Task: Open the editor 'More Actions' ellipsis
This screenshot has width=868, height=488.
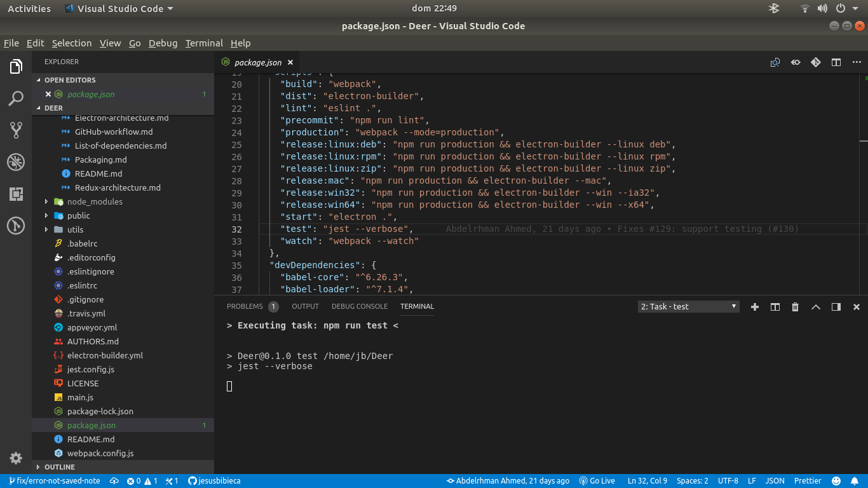Action: [x=857, y=62]
